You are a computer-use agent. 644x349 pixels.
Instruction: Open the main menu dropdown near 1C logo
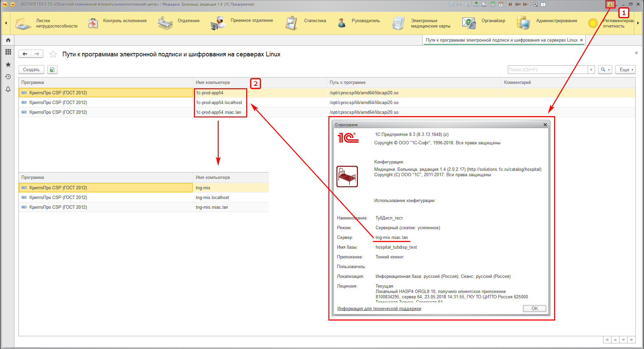tap(13, 4)
